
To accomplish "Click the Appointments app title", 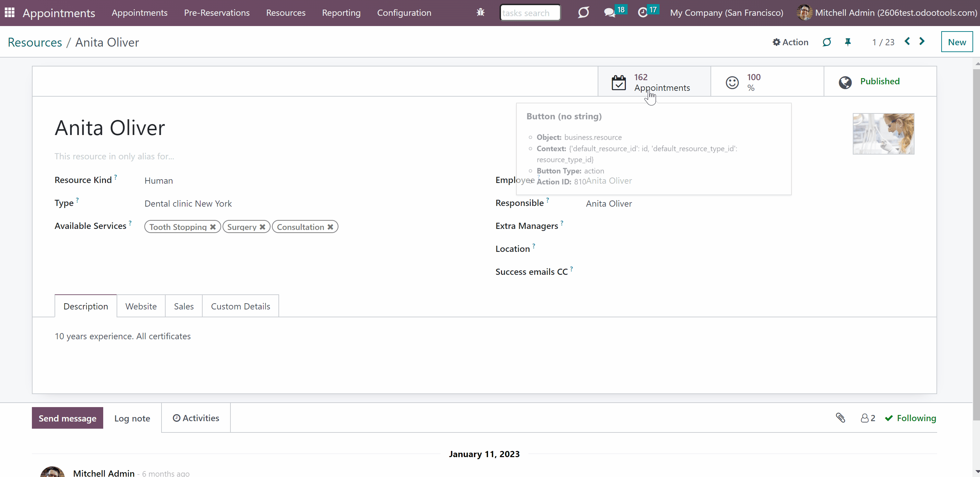I will pos(59,13).
